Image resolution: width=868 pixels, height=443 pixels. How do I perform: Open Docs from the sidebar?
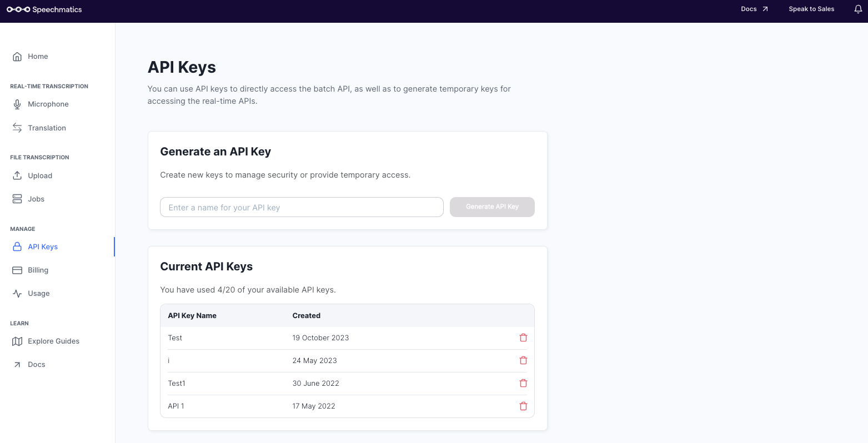pos(36,365)
